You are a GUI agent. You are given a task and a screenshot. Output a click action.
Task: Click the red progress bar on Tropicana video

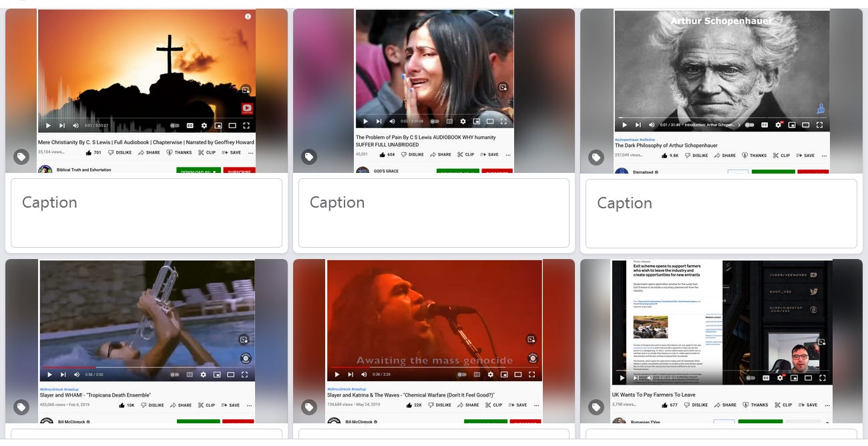point(69,367)
